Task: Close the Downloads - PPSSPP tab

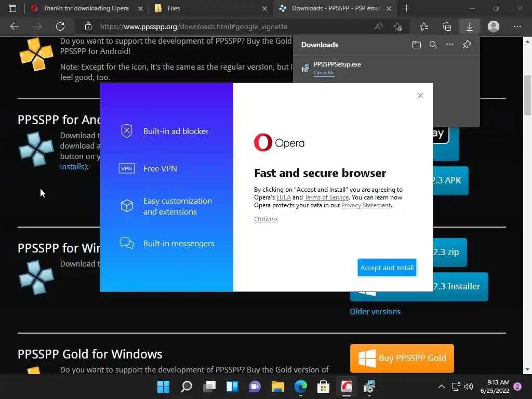Action: 389,8
